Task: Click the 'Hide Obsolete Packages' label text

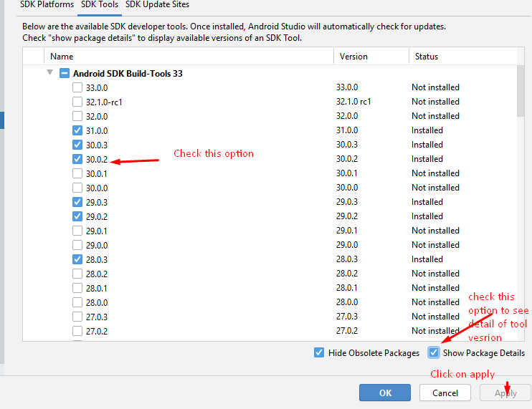Action: click(374, 353)
